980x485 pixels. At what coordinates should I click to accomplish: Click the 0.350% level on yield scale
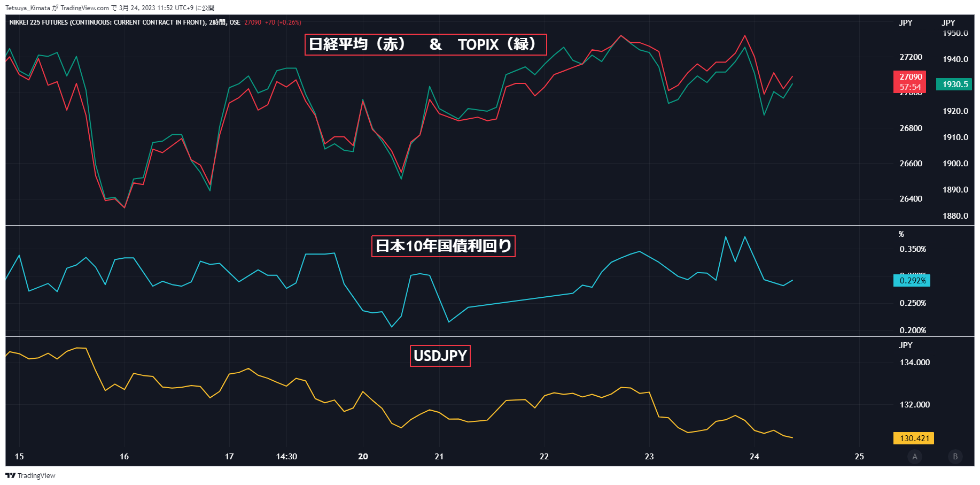[x=913, y=249]
